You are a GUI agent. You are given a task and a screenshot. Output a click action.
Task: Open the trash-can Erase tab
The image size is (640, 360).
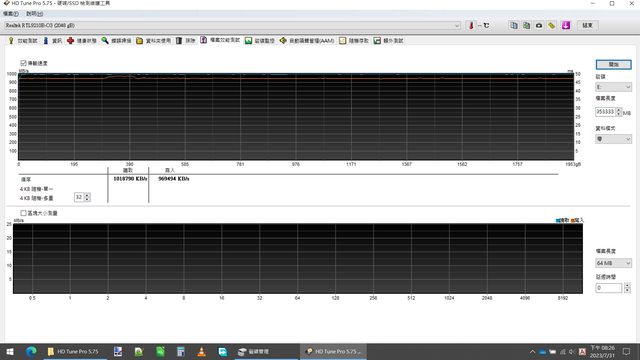click(186, 40)
